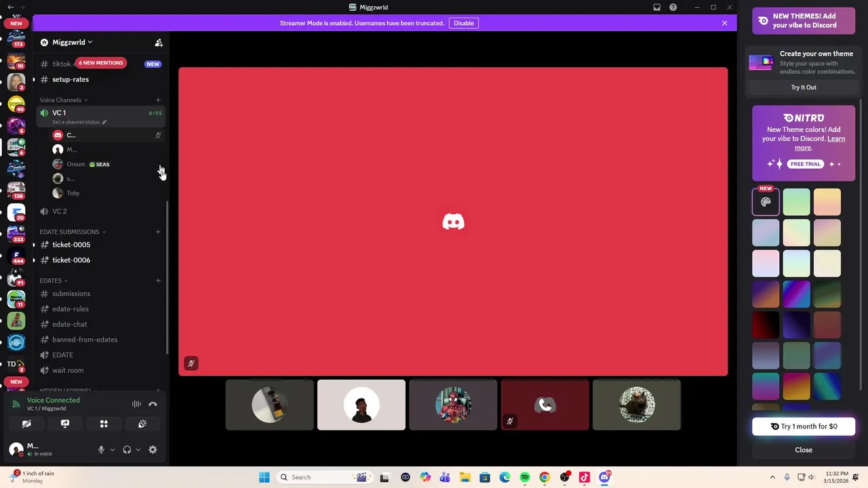Click the FREE TRIAL badge
Image resolution: width=868 pixels, height=488 pixels.
[x=806, y=164]
